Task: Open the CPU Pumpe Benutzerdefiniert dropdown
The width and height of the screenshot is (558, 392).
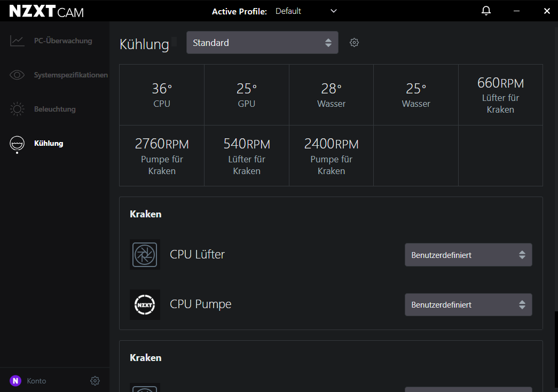Action: coord(468,305)
